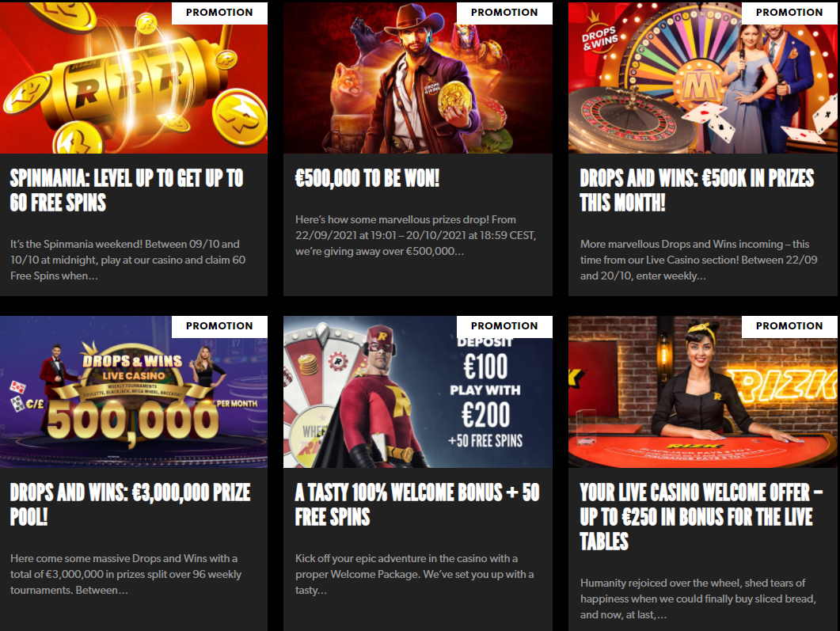Image resolution: width=840 pixels, height=631 pixels.
Task: Click the €500,000 To Be Won! headline
Action: [x=367, y=178]
